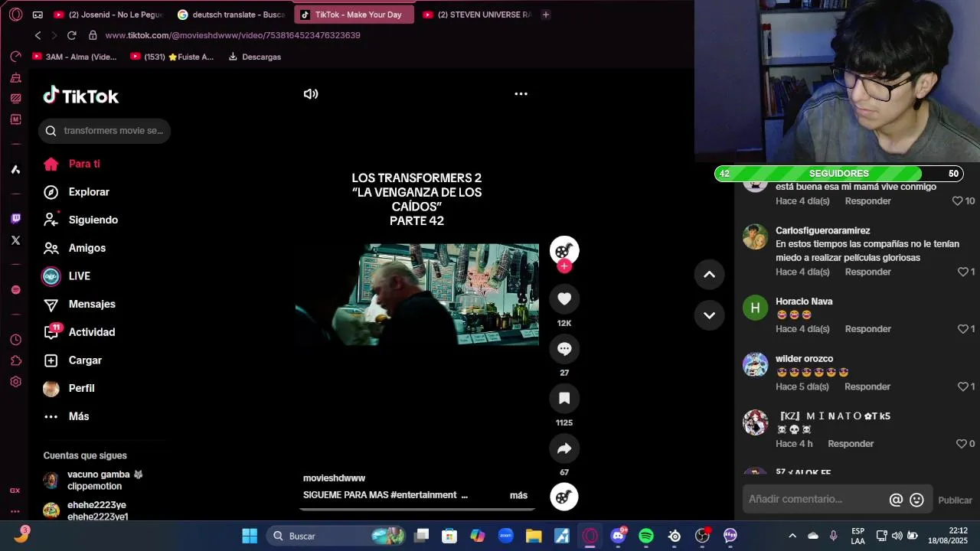Like wilder orozco's comment
980x551 pixels.
coord(962,386)
